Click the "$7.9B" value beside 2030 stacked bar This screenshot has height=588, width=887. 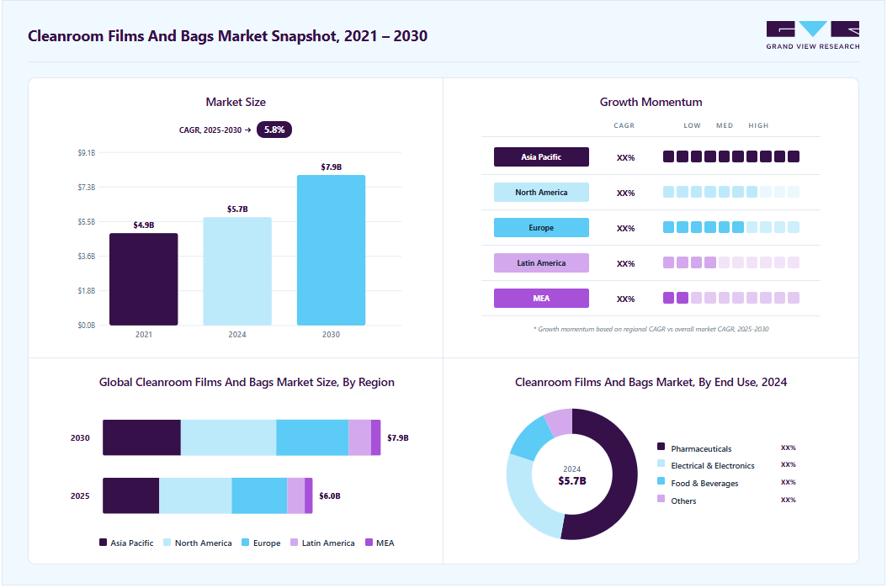(398, 437)
